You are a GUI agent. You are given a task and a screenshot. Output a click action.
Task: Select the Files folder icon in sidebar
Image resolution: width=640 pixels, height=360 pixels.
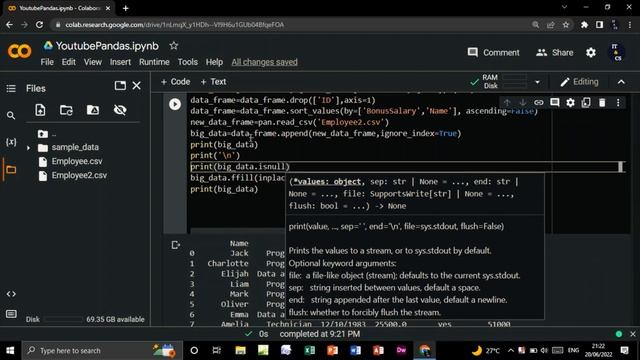[x=11, y=169]
